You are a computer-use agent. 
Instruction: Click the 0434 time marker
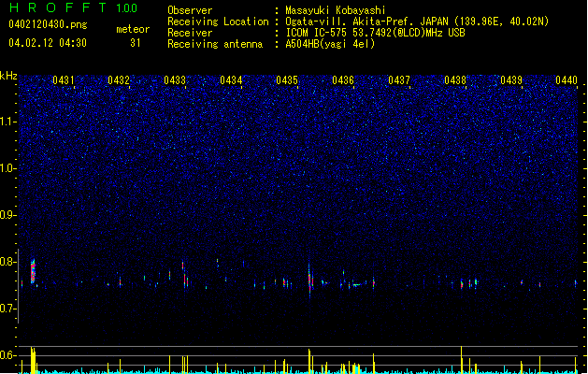tap(231, 80)
